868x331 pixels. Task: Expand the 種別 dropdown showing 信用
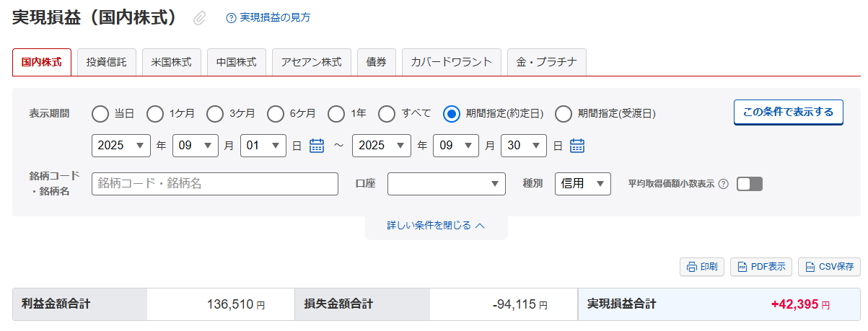point(582,184)
